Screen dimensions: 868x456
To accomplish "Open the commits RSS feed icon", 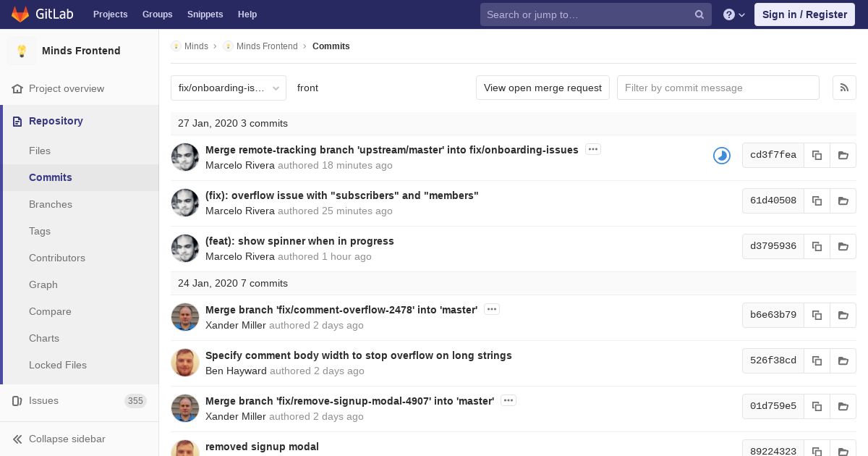I will (x=844, y=88).
